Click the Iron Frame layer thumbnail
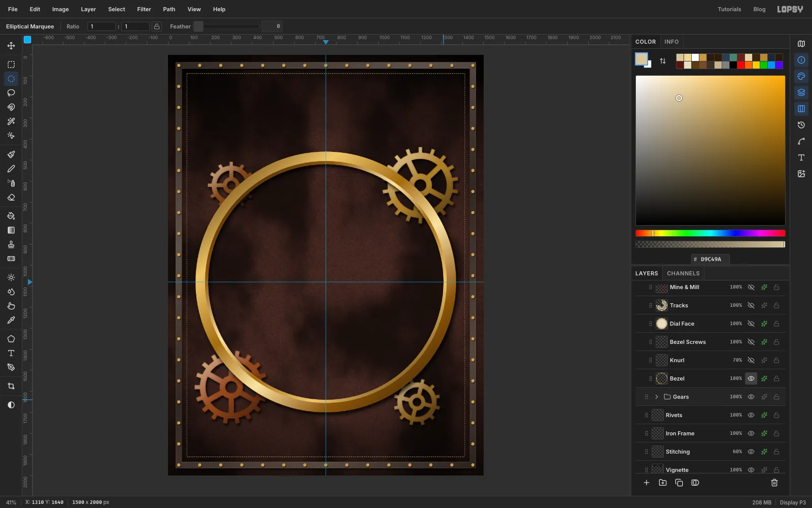This screenshot has width=812, height=508. tap(658, 433)
